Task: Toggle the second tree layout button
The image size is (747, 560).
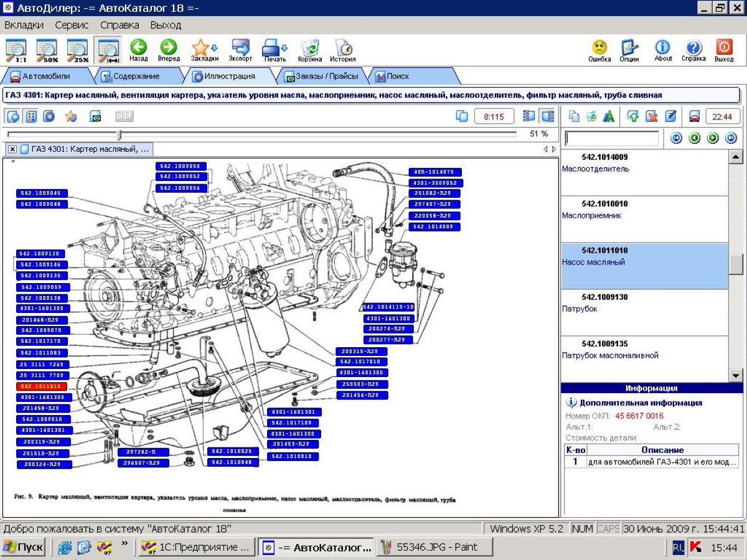Action: pos(547,116)
